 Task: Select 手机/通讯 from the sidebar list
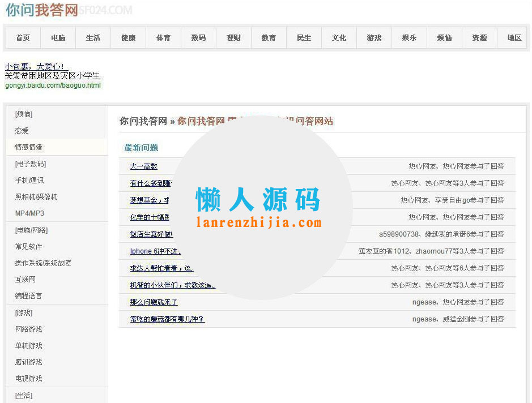click(29, 180)
